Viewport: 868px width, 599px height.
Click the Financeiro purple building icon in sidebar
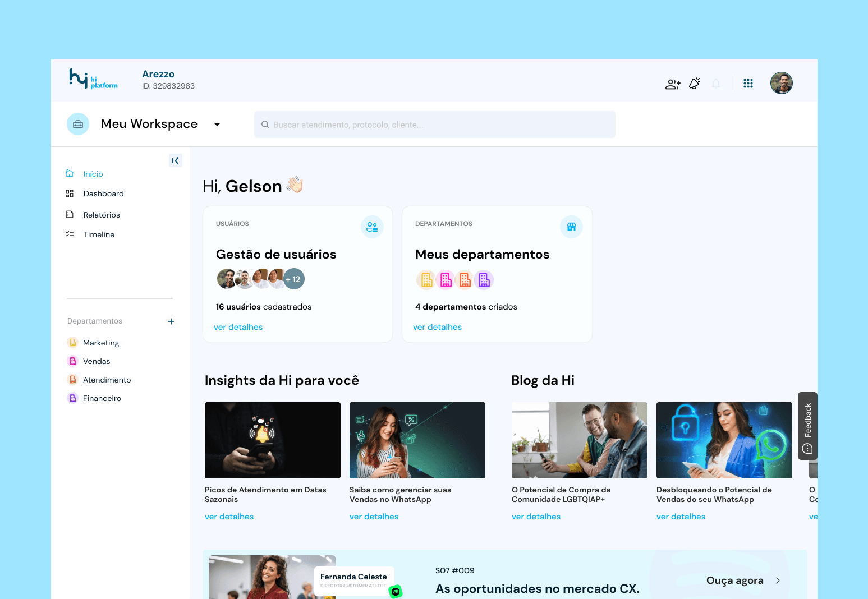(72, 398)
